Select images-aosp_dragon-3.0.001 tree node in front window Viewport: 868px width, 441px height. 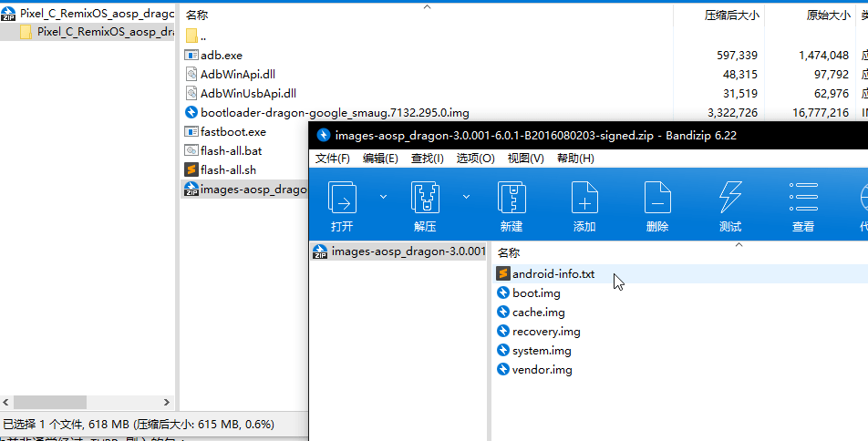tap(398, 251)
